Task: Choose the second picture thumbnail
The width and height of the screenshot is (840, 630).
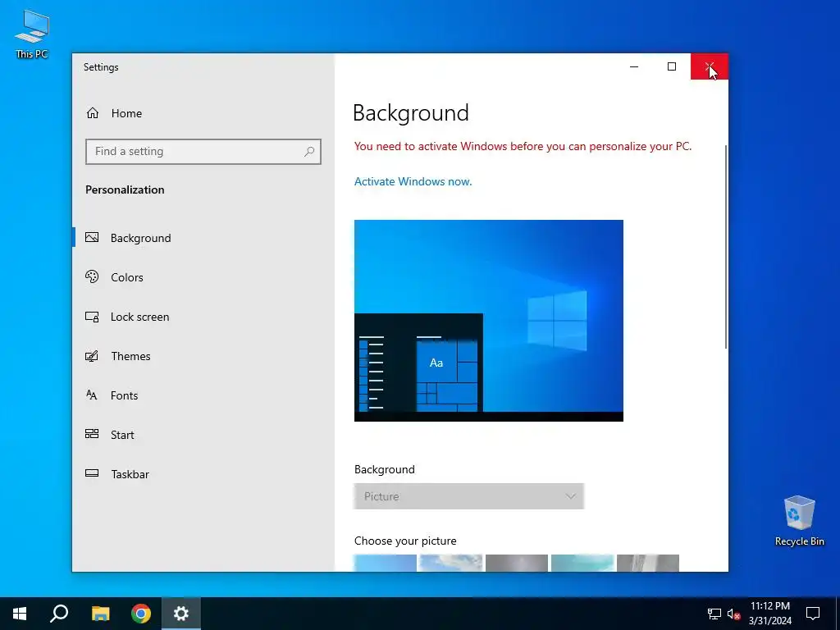Action: coord(450,563)
